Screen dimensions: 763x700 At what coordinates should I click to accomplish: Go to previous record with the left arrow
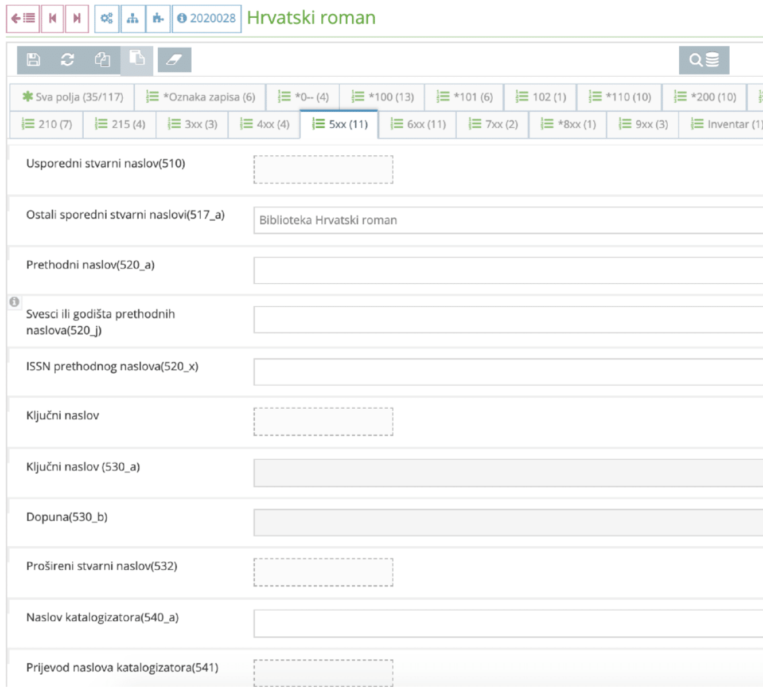[x=52, y=18]
